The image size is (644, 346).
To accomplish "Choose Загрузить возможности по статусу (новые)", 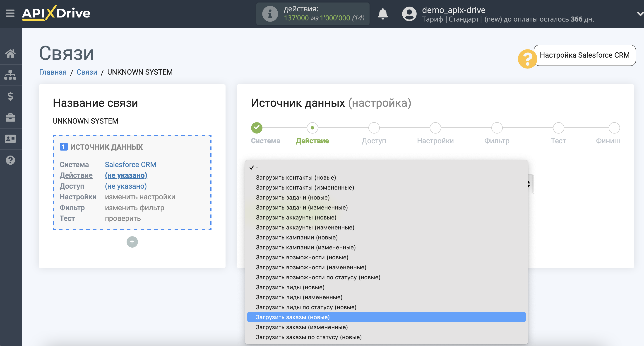I will (386, 277).
